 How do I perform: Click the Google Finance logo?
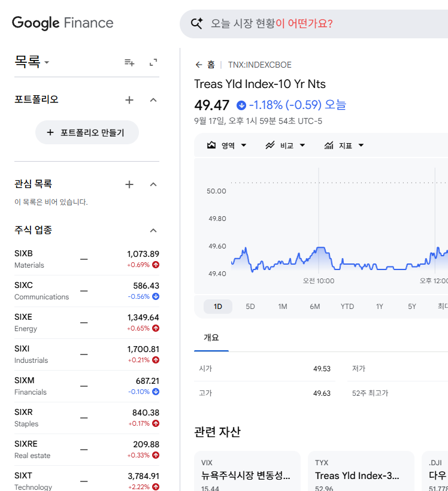63,23
